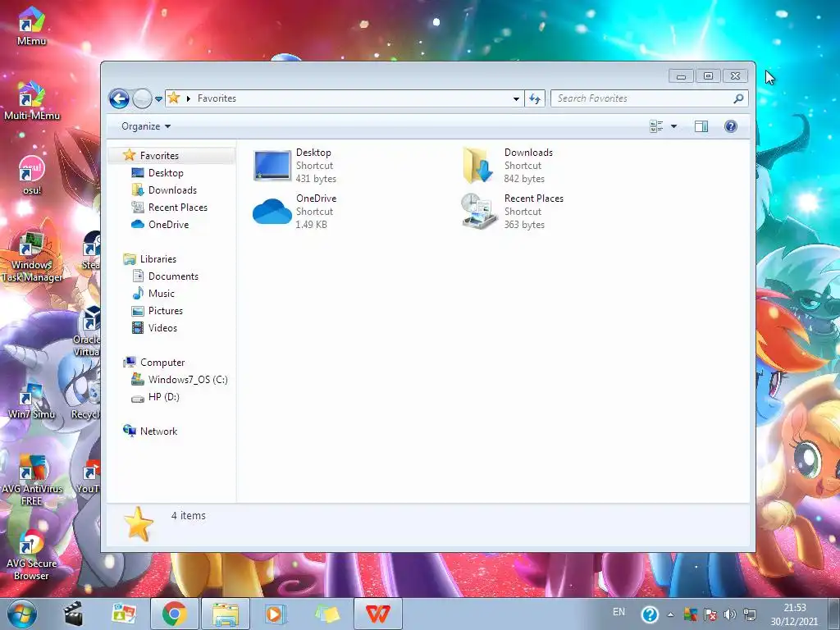This screenshot has height=630, width=840.
Task: Click the Forward navigation arrow button
Action: [x=142, y=98]
